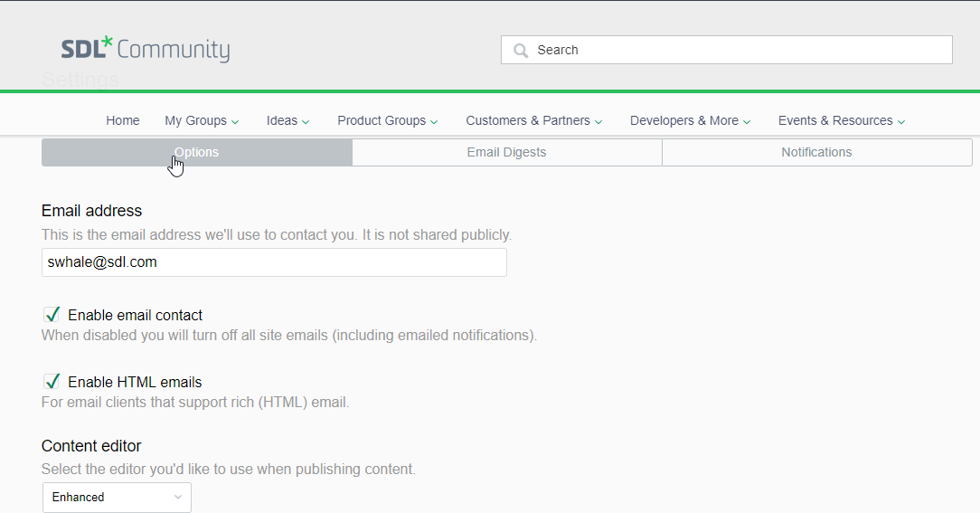Open the Notifications tab
The image size is (980, 513).
tap(816, 152)
